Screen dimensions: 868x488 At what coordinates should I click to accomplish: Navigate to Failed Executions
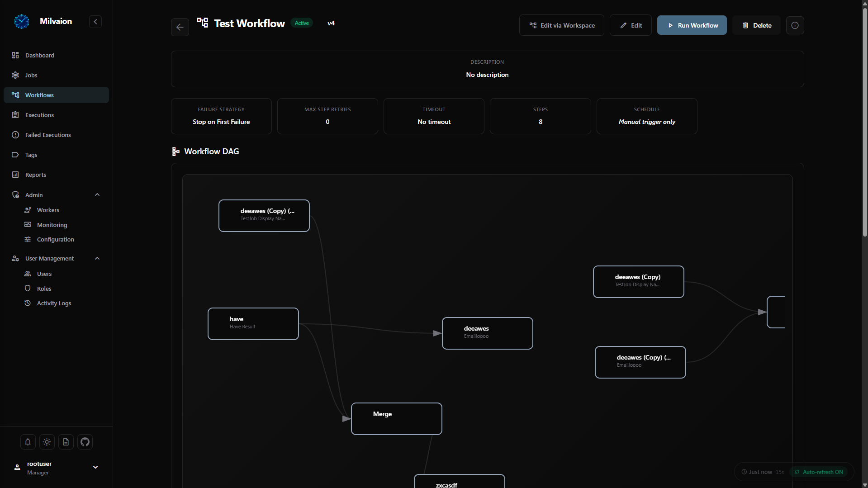(56, 135)
